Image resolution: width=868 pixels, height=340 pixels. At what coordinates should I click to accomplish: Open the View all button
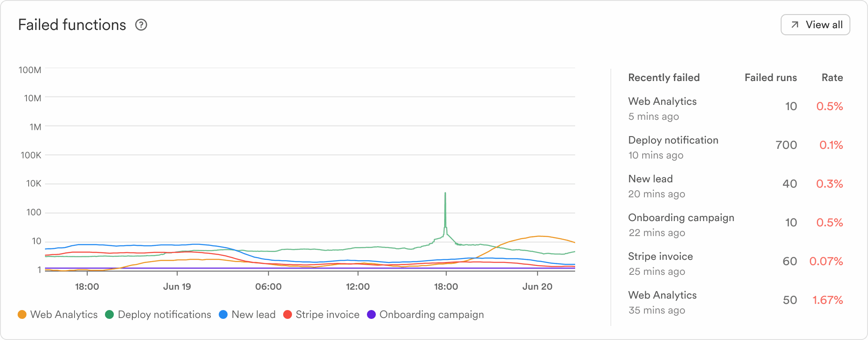tap(815, 25)
